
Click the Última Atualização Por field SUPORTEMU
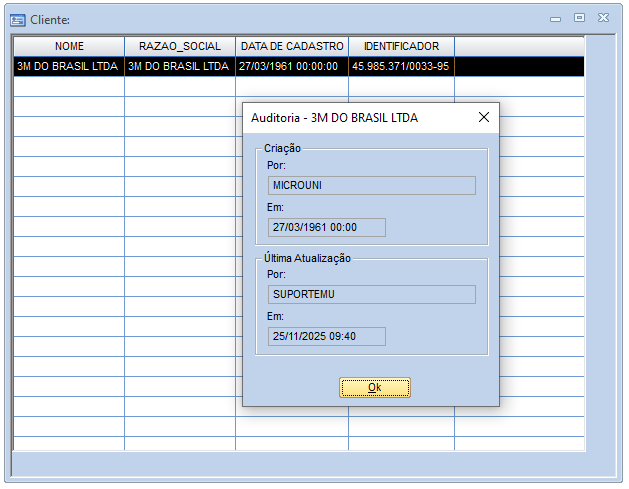coord(371,294)
